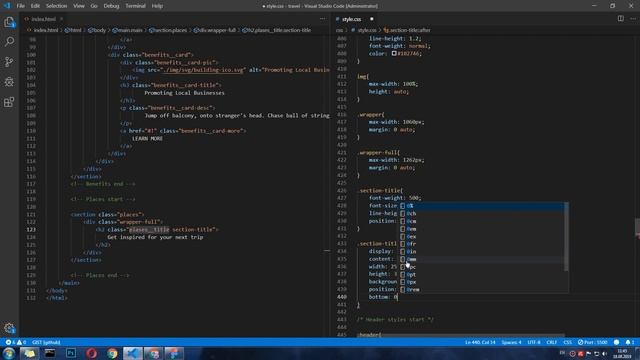640x360 pixels.
Task: Click the main.main breadcrumb
Action: pyautogui.click(x=127, y=30)
